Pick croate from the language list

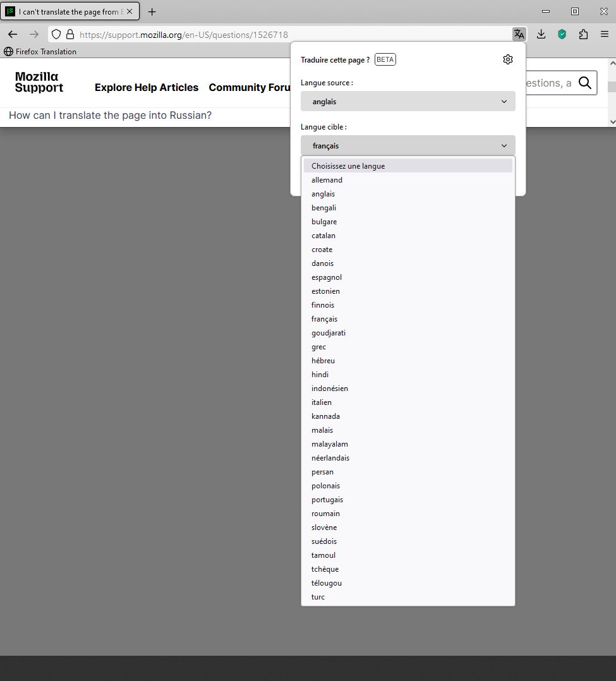coord(408,250)
